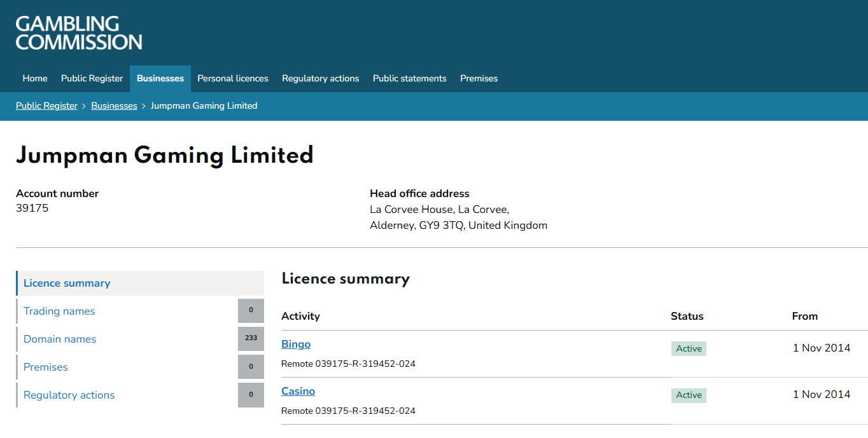The width and height of the screenshot is (868, 438).
Task: Click the From column header
Action: tap(805, 317)
